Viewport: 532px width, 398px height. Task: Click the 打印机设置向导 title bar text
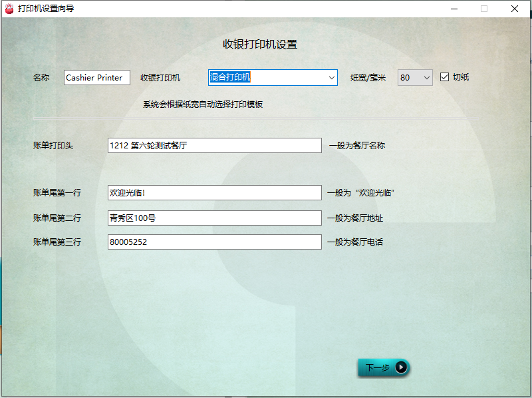pyautogui.click(x=46, y=9)
